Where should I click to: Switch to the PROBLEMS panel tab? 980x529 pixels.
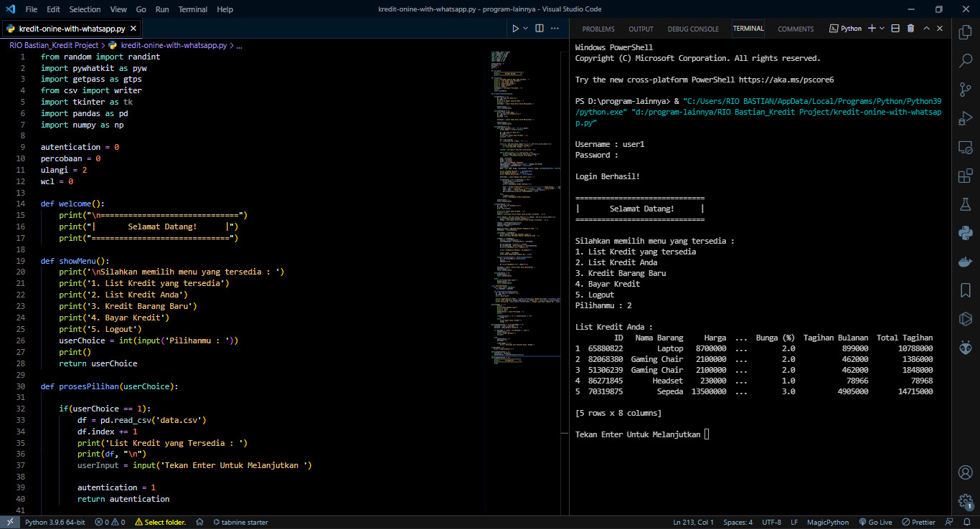(x=598, y=29)
